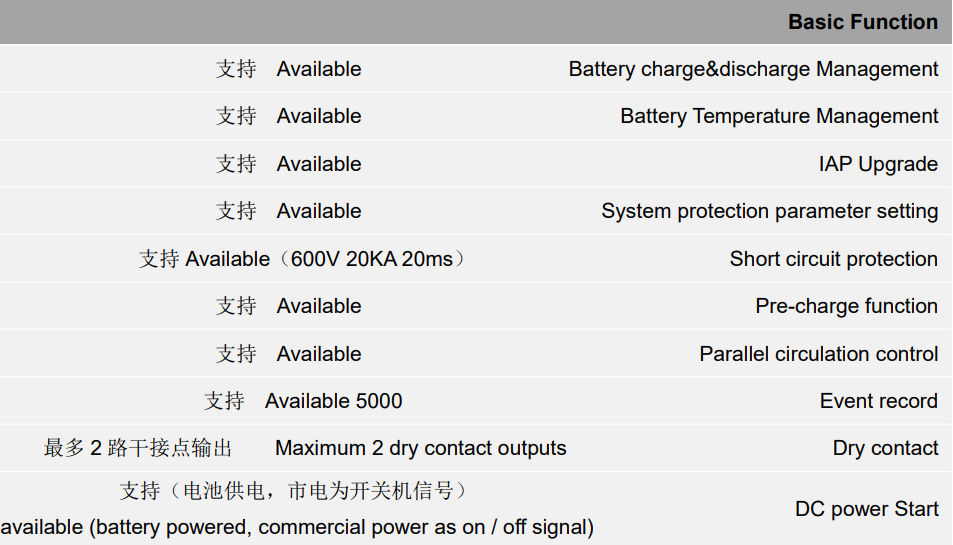Click the DC power Start label

[x=867, y=509]
